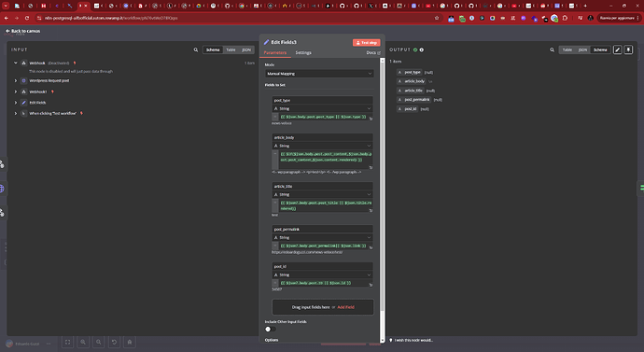
Task: Switch INPUT view to Table
Action: 231,49
